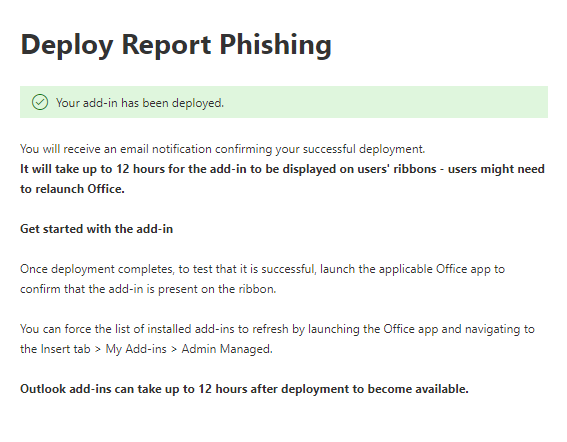
Task: Click the 'to relaunch Office.' bold text
Action: pyautogui.click(x=72, y=189)
